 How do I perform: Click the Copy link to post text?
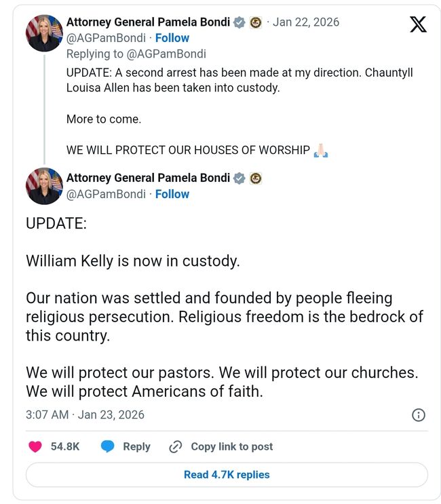pos(231,446)
